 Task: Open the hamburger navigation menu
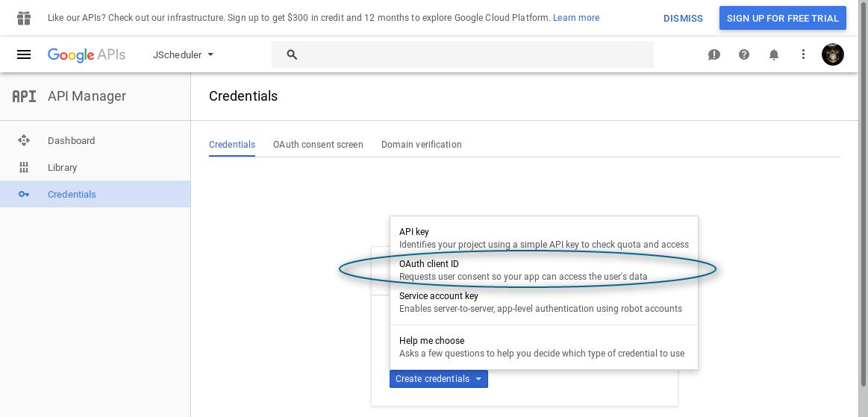click(24, 54)
